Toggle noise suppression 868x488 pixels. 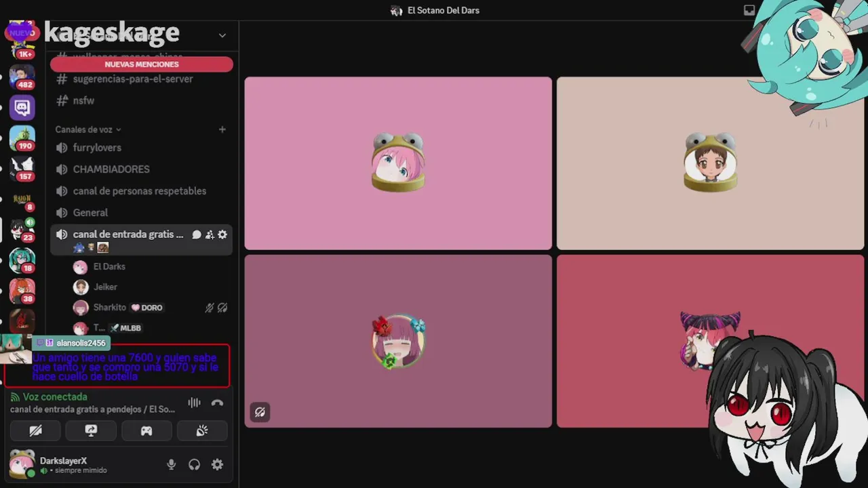[195, 403]
